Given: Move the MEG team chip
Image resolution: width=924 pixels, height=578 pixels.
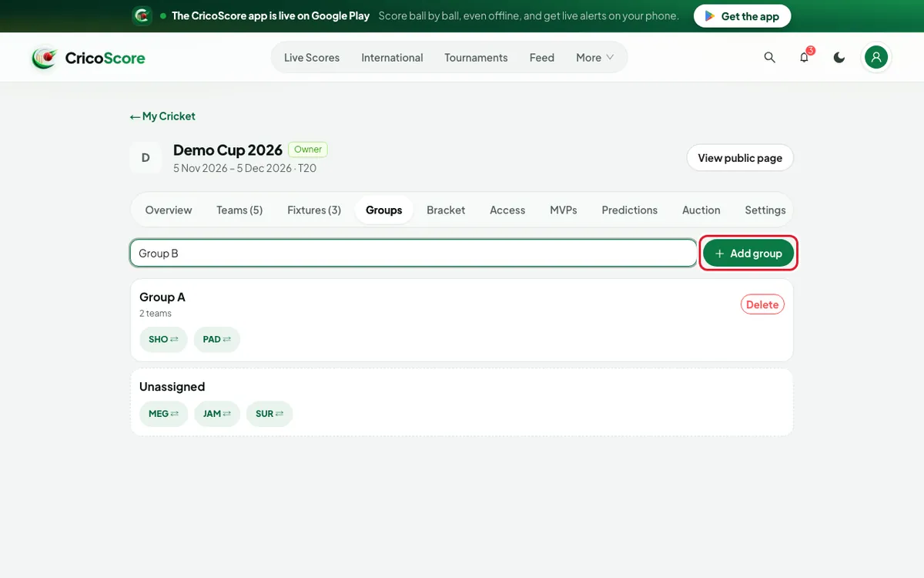Looking at the screenshot, I should pyautogui.click(x=163, y=414).
